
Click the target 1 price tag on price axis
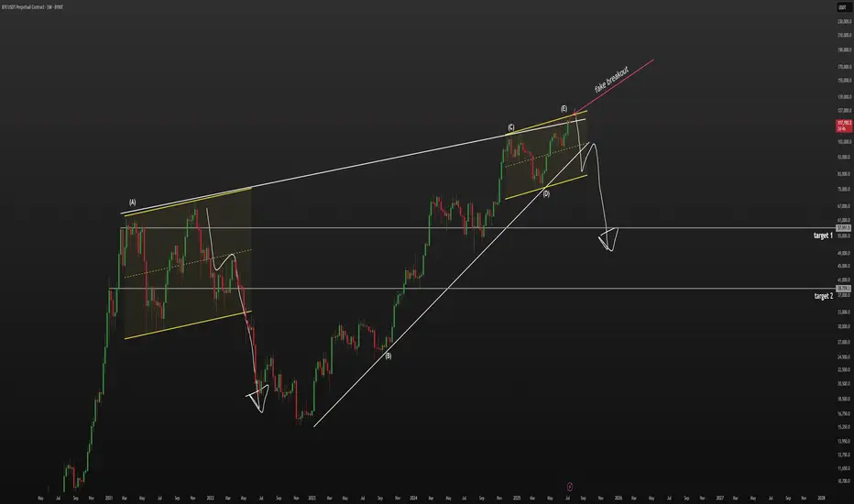[x=843, y=228]
